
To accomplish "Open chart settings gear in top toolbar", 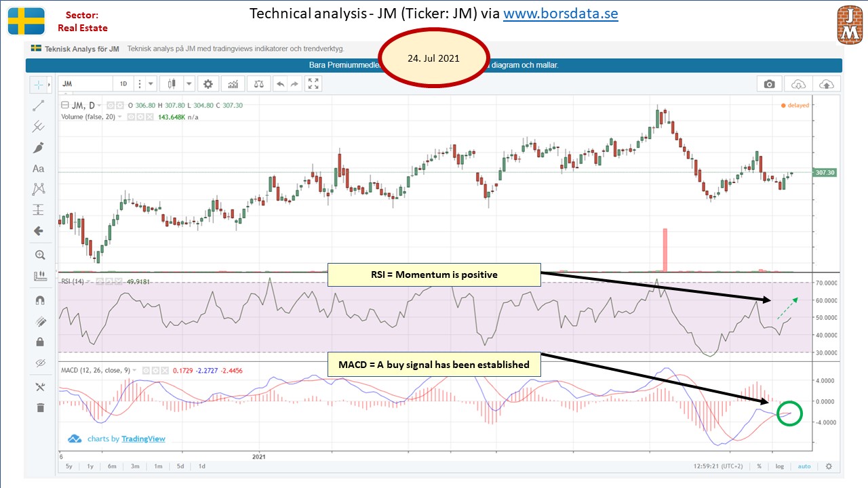I will 208,84.
